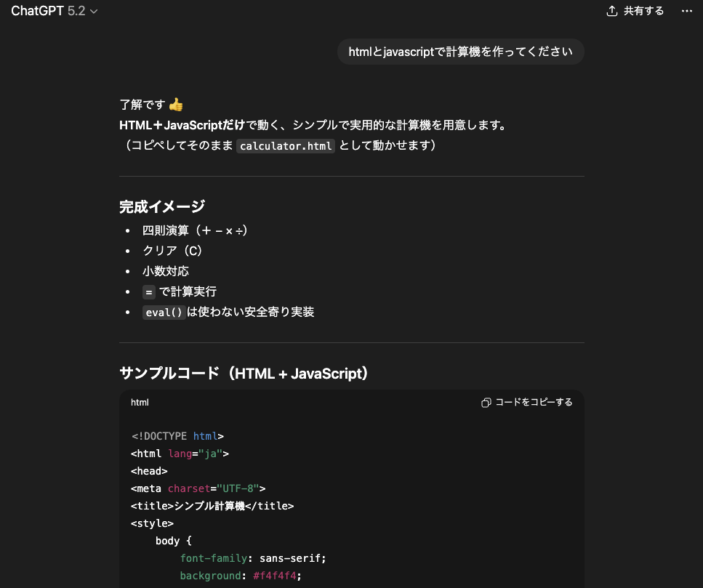
Task: Click the "=" inline code chip
Action: pyautogui.click(x=149, y=292)
